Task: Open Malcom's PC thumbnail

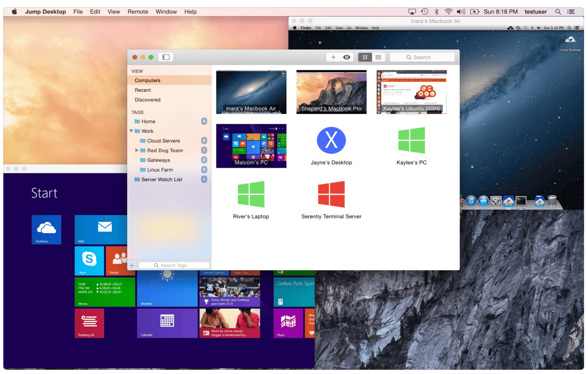Action: click(251, 146)
